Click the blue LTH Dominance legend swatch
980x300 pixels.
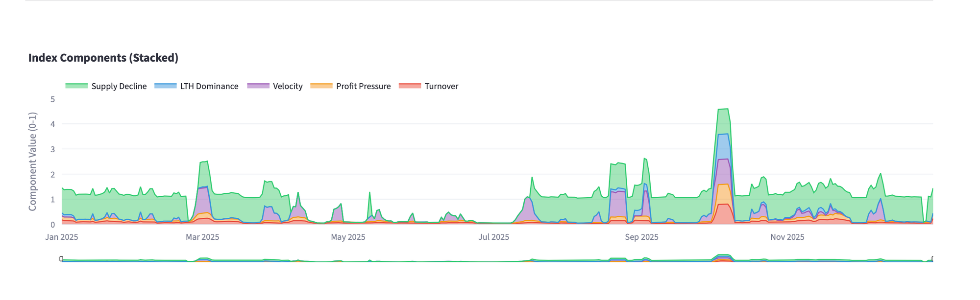click(x=165, y=86)
